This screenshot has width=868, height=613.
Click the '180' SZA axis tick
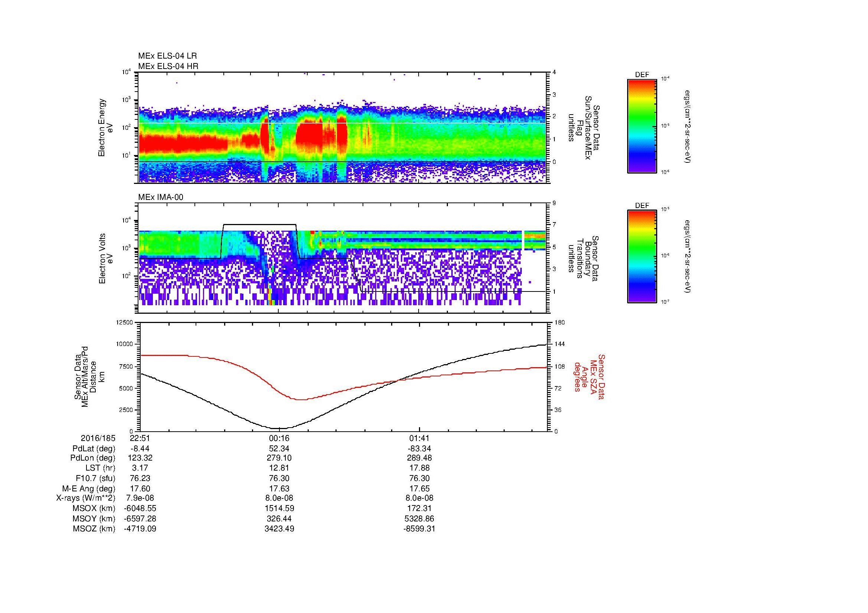(560, 322)
